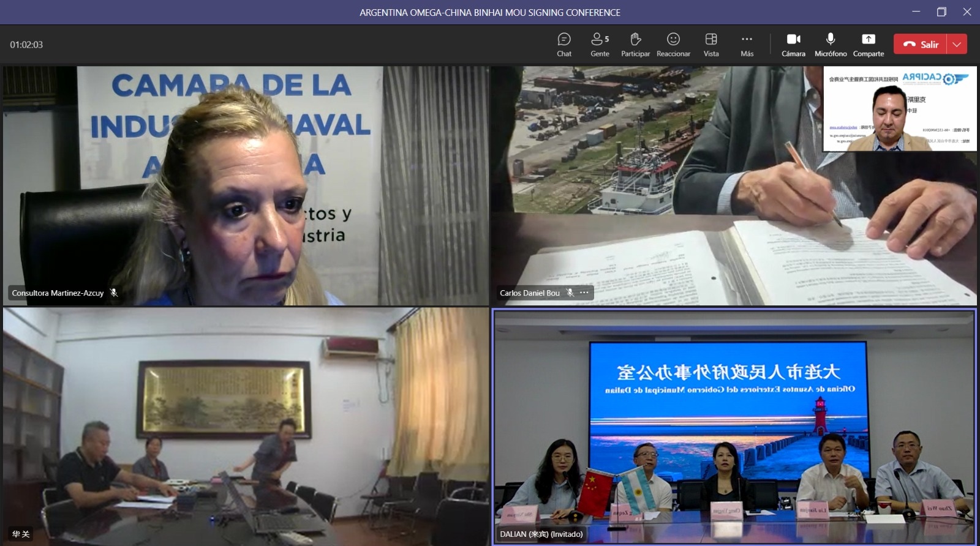Click the meeting timer 01:02:03
980x546 pixels.
coord(26,45)
